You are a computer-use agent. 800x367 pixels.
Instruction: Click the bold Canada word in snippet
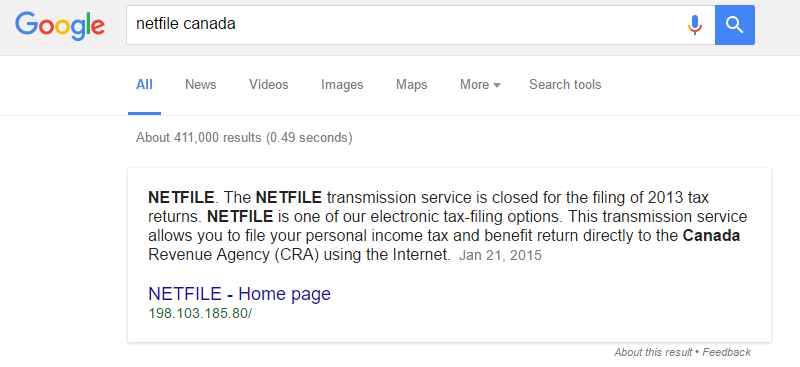point(711,236)
